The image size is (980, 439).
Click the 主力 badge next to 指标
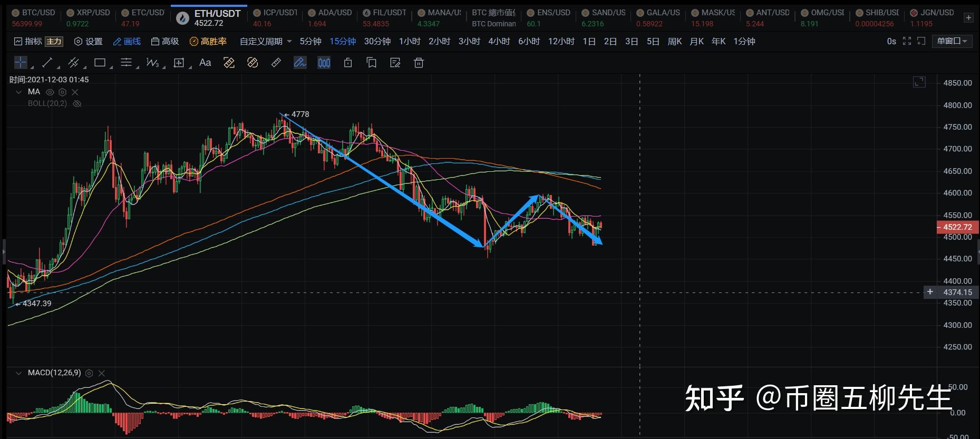pos(54,41)
